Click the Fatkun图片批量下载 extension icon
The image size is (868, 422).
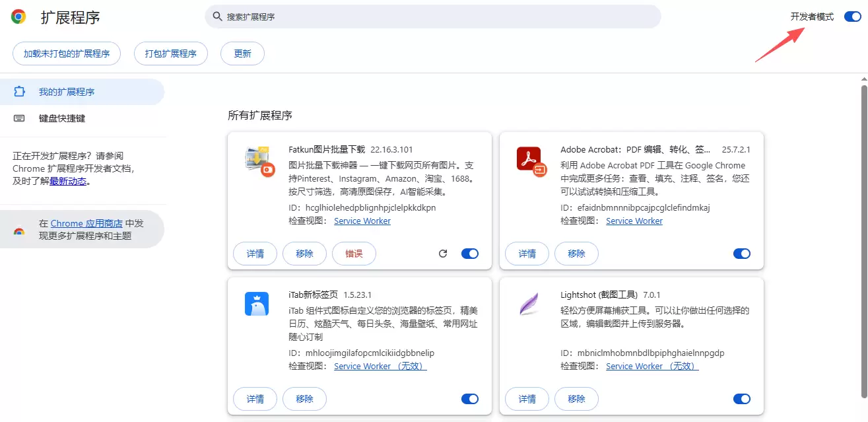[259, 163]
